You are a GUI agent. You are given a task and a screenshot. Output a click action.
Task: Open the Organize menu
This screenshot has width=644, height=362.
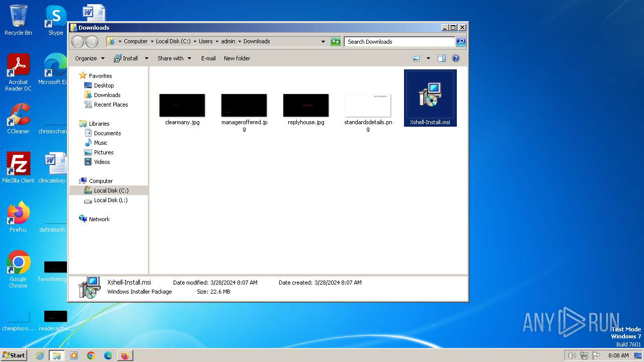[90, 58]
